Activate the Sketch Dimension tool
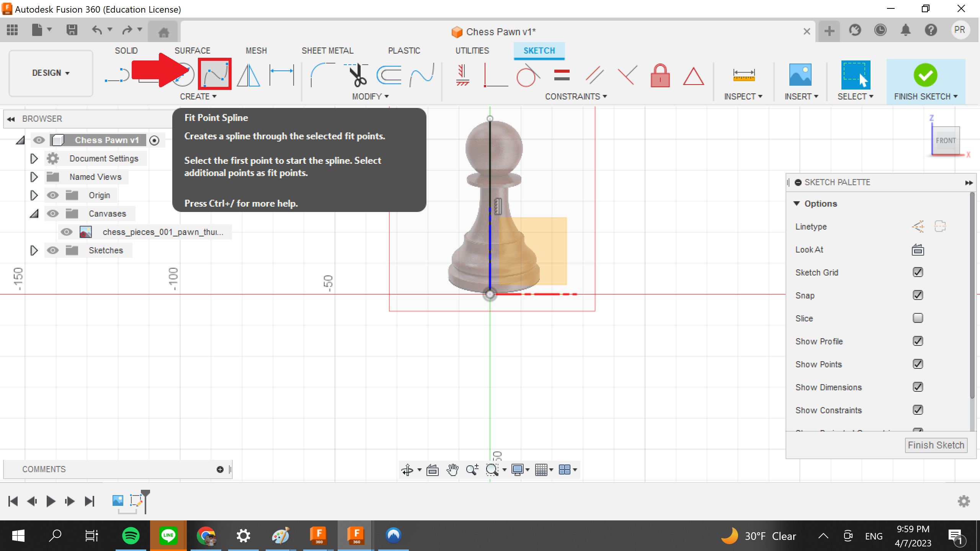The width and height of the screenshot is (980, 551). click(x=282, y=75)
